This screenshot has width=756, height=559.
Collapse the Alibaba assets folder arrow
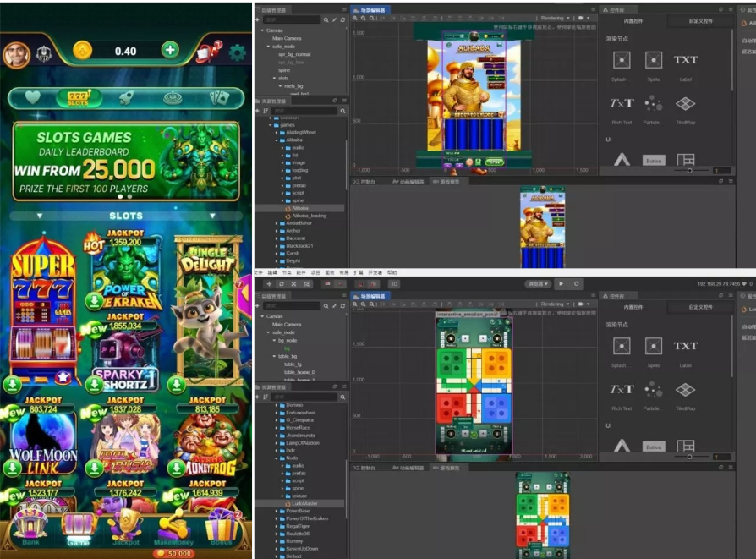point(277,140)
